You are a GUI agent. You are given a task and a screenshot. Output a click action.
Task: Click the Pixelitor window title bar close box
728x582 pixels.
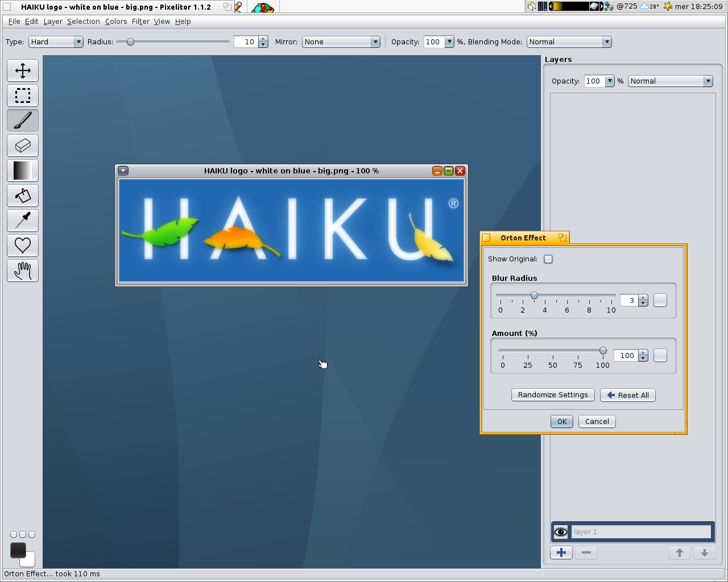click(7, 7)
